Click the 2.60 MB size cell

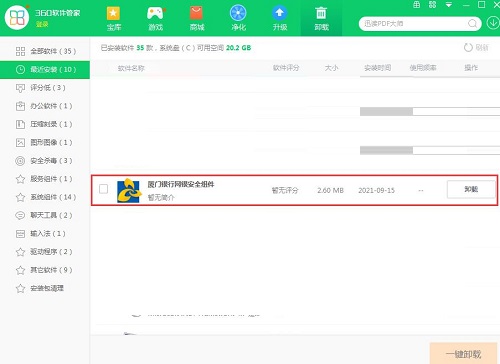pyautogui.click(x=330, y=190)
